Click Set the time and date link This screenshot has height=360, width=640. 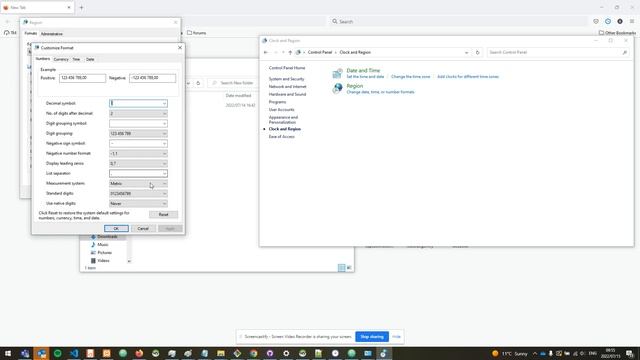coord(365,77)
